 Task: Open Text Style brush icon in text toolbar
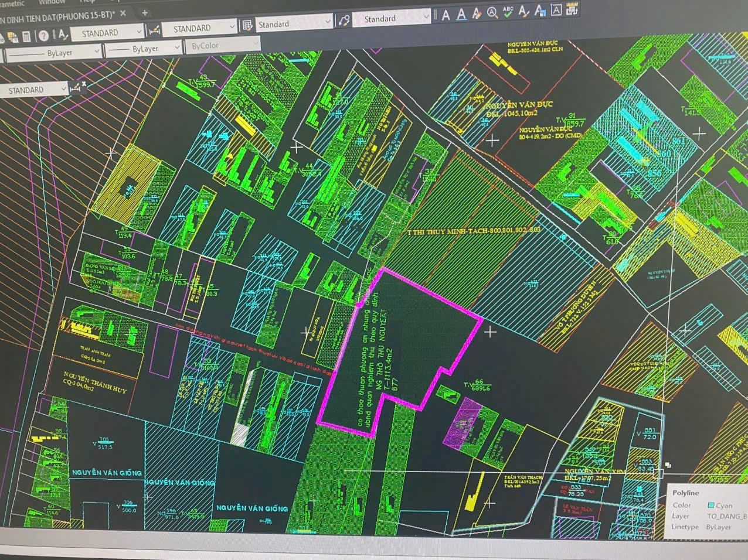click(x=524, y=11)
